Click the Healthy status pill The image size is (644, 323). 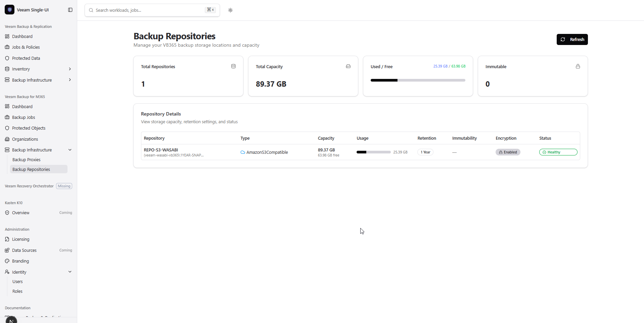pos(558,152)
